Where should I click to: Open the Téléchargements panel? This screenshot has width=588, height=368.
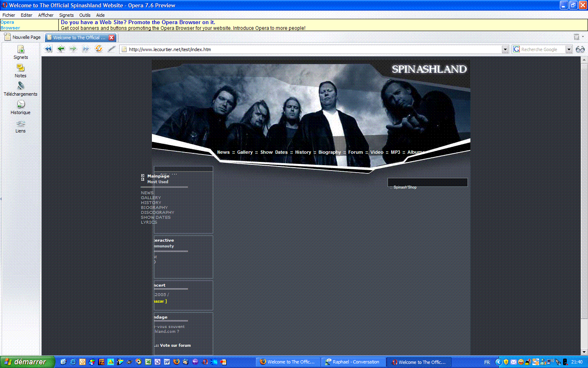tap(20, 89)
